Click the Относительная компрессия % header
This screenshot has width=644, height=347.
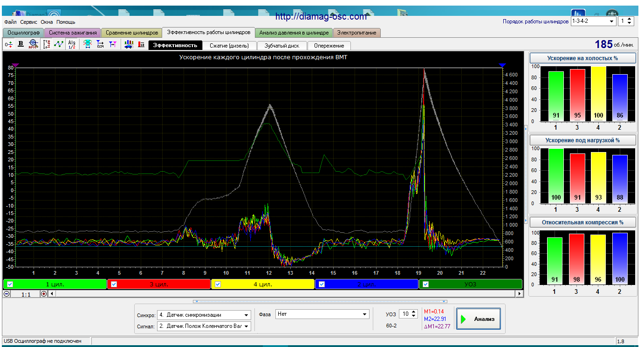582,222
